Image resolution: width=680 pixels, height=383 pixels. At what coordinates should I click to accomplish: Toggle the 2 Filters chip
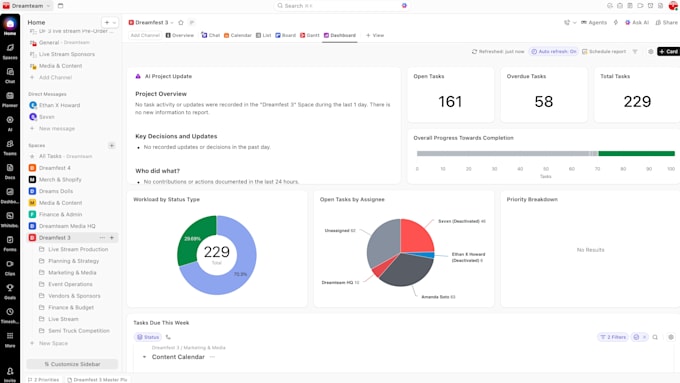coord(613,337)
